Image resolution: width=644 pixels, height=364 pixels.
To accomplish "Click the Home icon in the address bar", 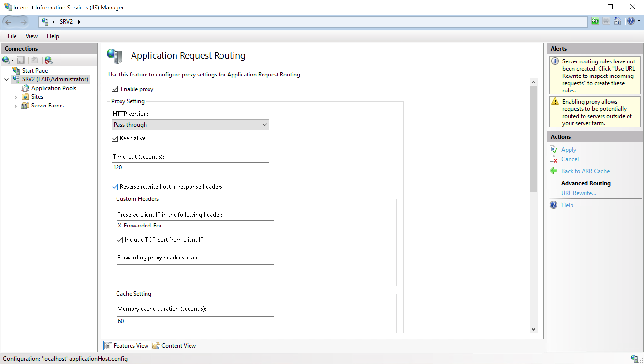I will click(617, 21).
